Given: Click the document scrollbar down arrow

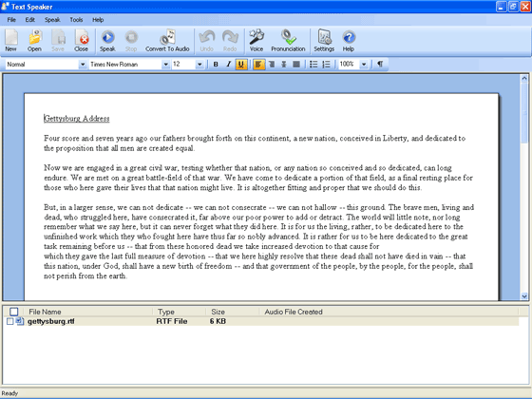Looking at the screenshot, I should click(x=524, y=296).
